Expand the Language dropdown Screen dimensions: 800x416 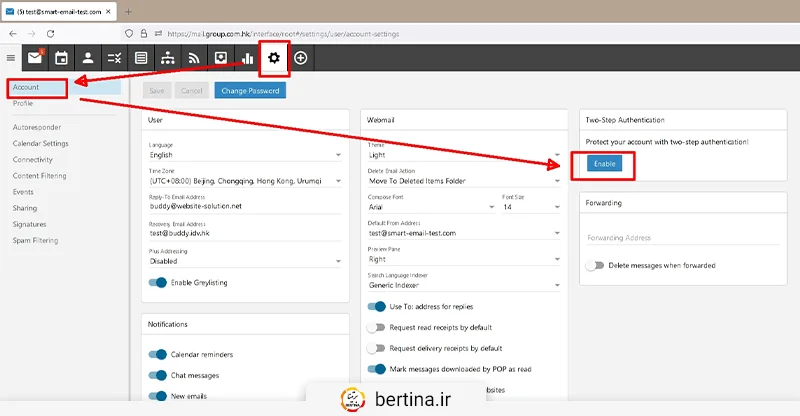(x=245, y=155)
